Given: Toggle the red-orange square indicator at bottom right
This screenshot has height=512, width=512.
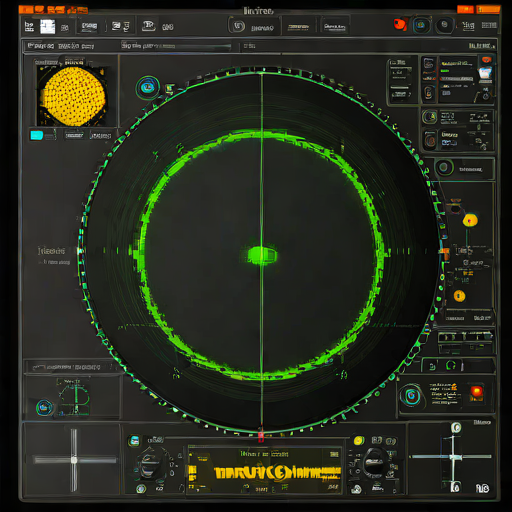Looking at the screenshot, I should coord(476,392).
